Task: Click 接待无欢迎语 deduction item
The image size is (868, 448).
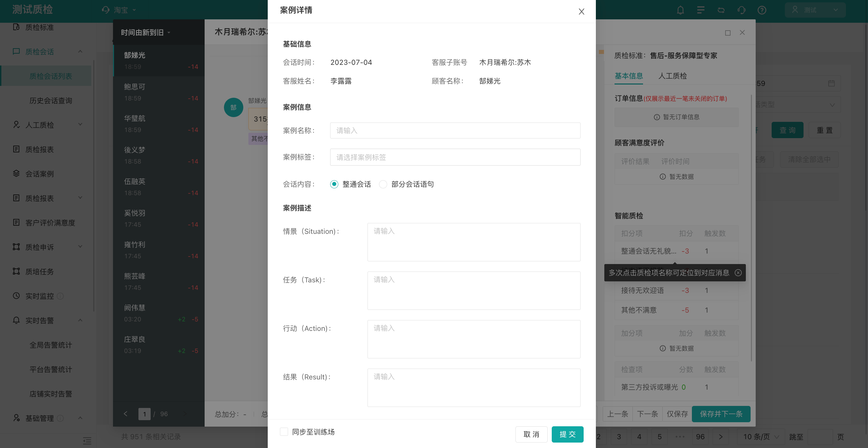Action: click(x=642, y=291)
